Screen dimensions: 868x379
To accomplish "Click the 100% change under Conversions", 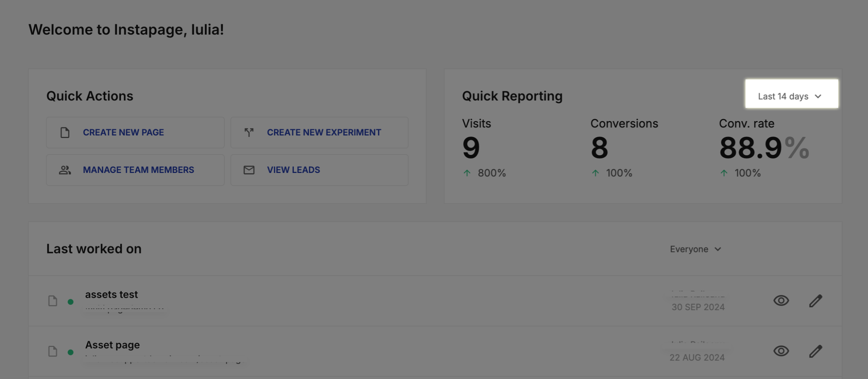I will coord(619,173).
